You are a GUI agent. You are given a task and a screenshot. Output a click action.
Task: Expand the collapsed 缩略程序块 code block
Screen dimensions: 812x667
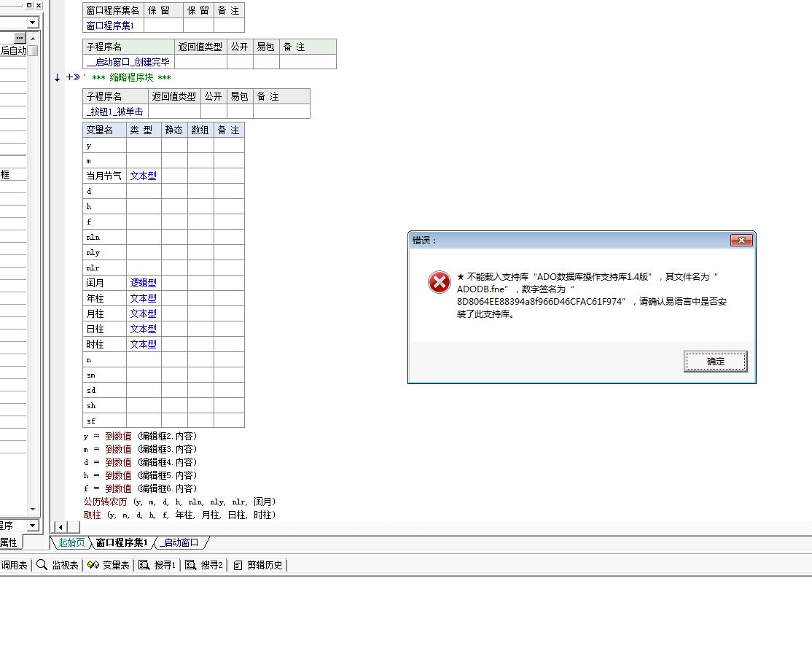(x=71, y=77)
